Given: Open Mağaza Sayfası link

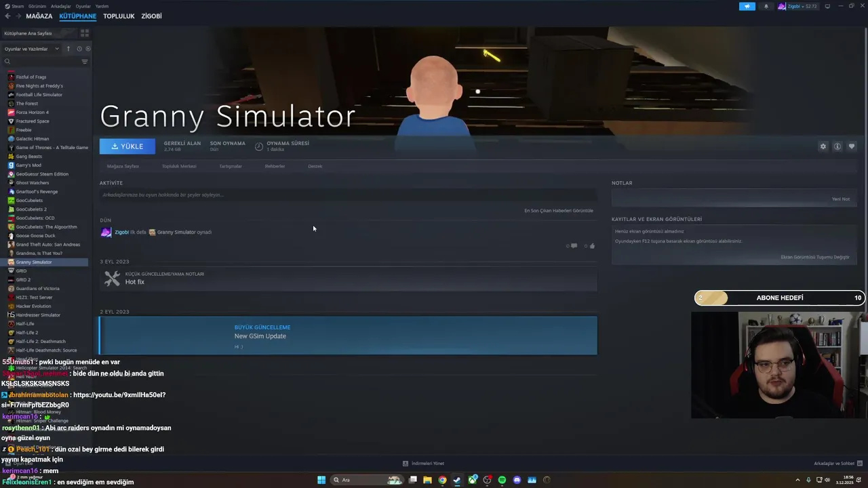Looking at the screenshot, I should [x=123, y=166].
